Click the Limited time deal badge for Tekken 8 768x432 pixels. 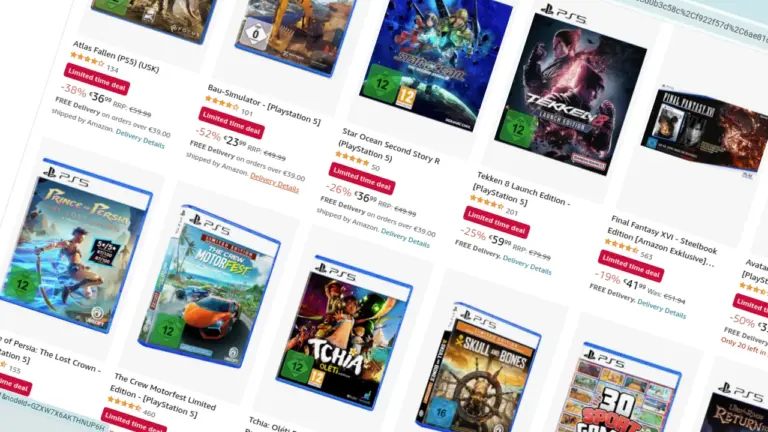(x=497, y=222)
